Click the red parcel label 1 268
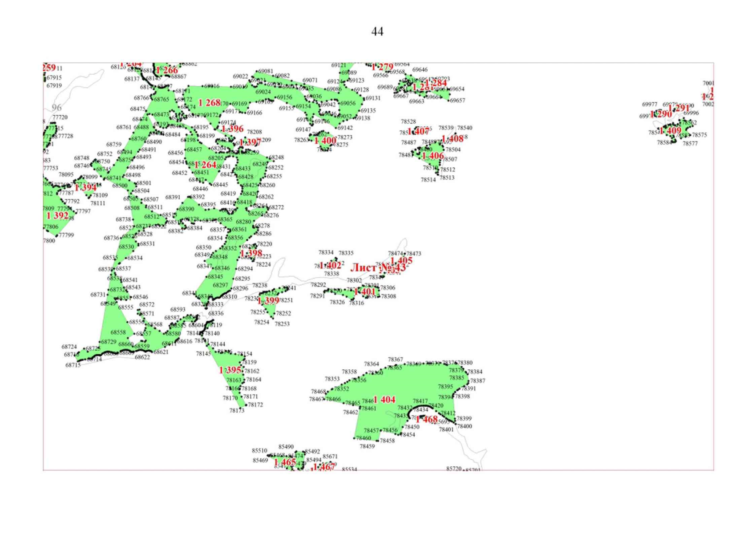Screen dimensions: 756x534 click(x=209, y=103)
